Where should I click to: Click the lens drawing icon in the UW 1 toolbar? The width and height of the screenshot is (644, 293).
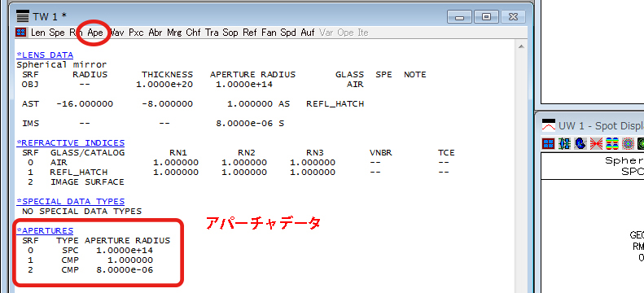click(565, 143)
